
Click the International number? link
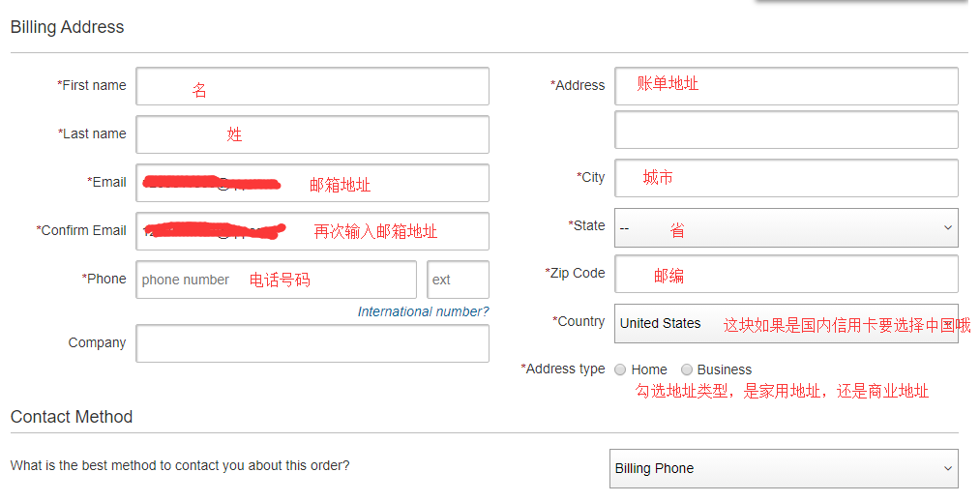tap(423, 311)
